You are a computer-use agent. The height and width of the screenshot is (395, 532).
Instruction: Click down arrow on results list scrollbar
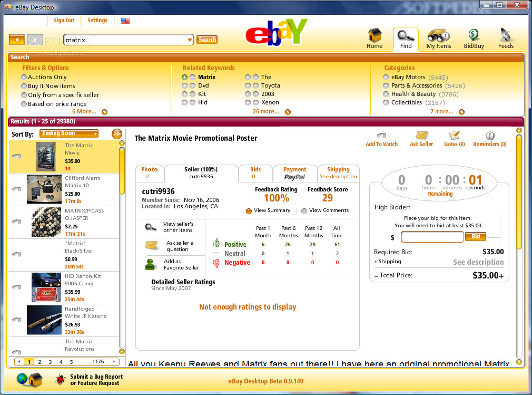(122, 352)
